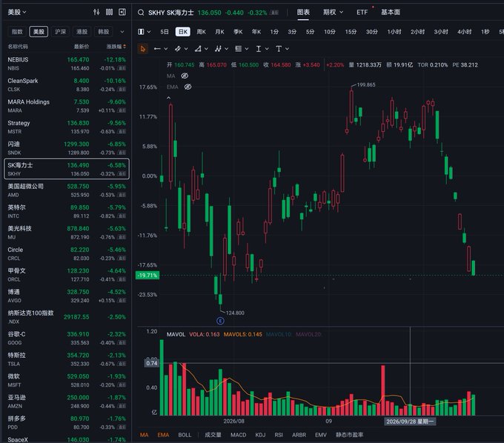
Task: Click the collapse caret above the price chart
Action: (x=169, y=98)
